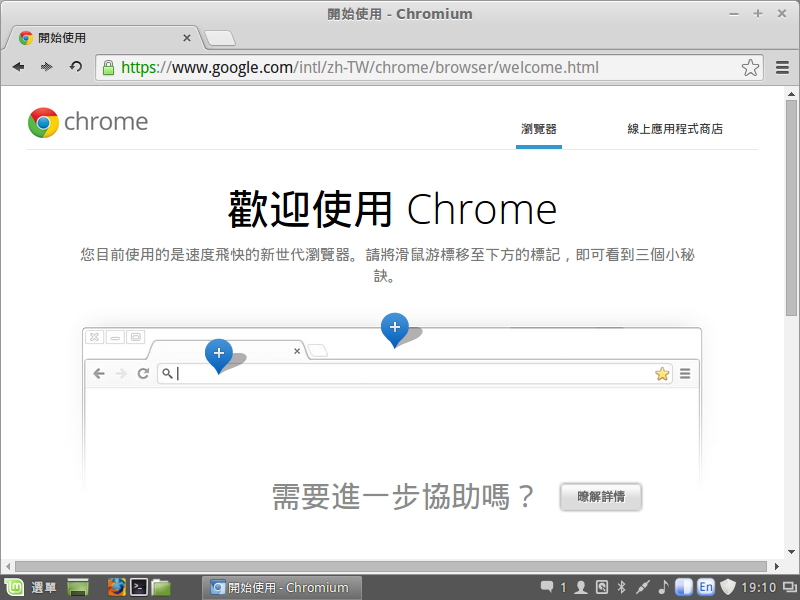Screen dimensions: 800x600
Task: Click the browser forward arrow button
Action: [46, 67]
